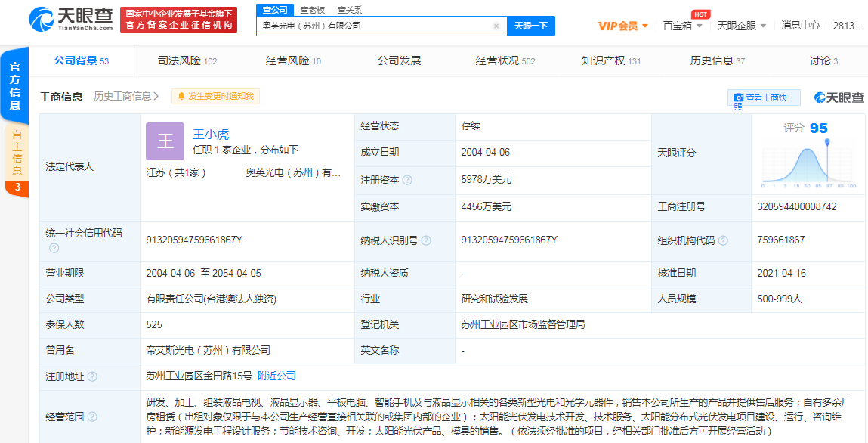Open legal representative 王小虎 link
Screen dimensions: 868x443
[211, 134]
